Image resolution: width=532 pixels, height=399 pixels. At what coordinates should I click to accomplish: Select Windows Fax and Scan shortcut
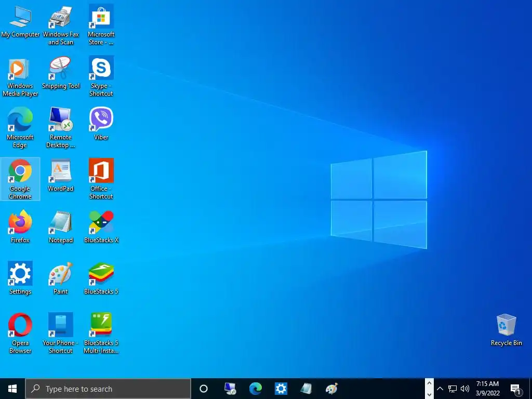tap(60, 25)
